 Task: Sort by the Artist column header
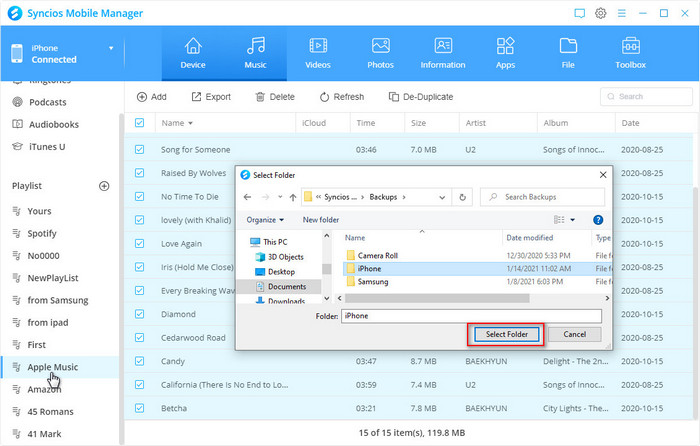[475, 123]
